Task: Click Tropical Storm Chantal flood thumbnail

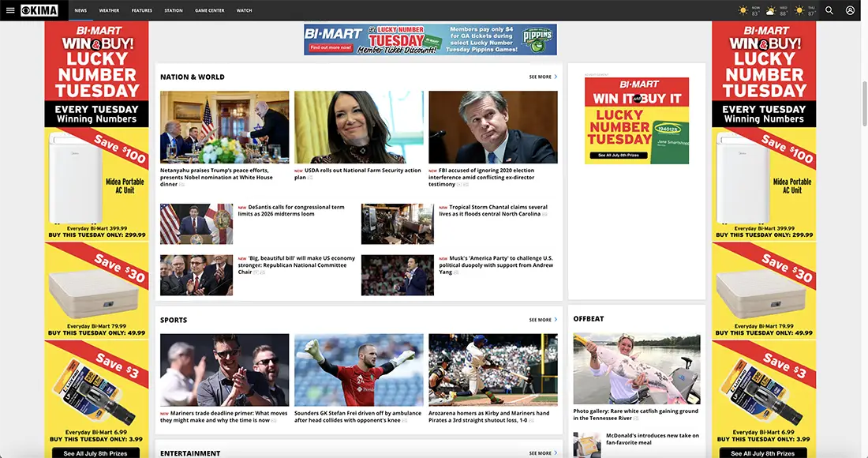Action: [398, 223]
